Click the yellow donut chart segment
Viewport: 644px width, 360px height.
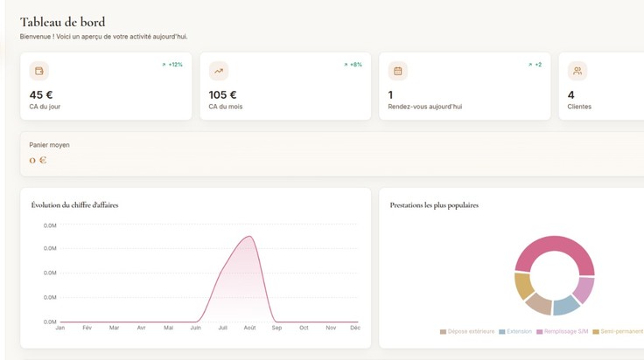pos(523,286)
